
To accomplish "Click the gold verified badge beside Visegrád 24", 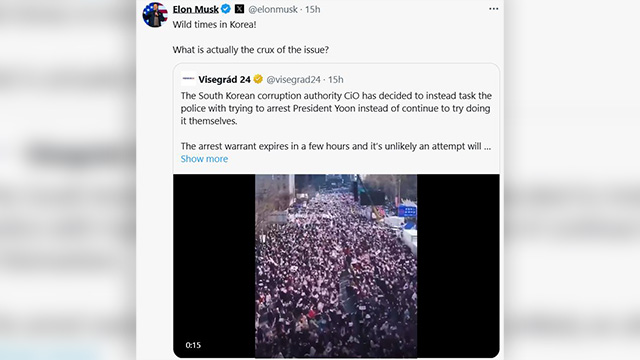I will click(258, 79).
